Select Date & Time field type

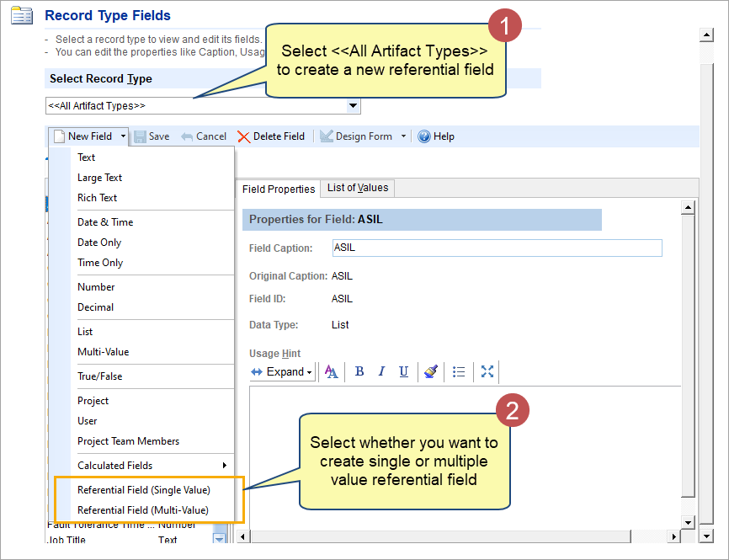coord(105,221)
